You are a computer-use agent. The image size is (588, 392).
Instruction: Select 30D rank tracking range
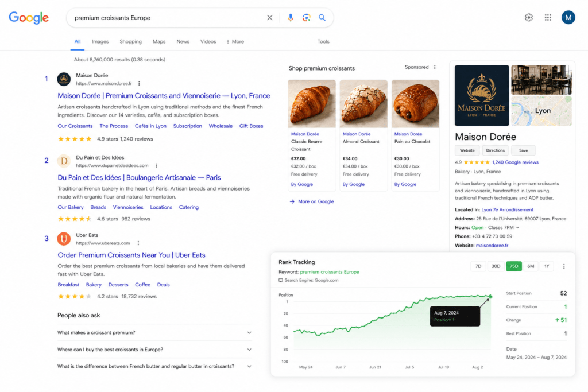496,266
